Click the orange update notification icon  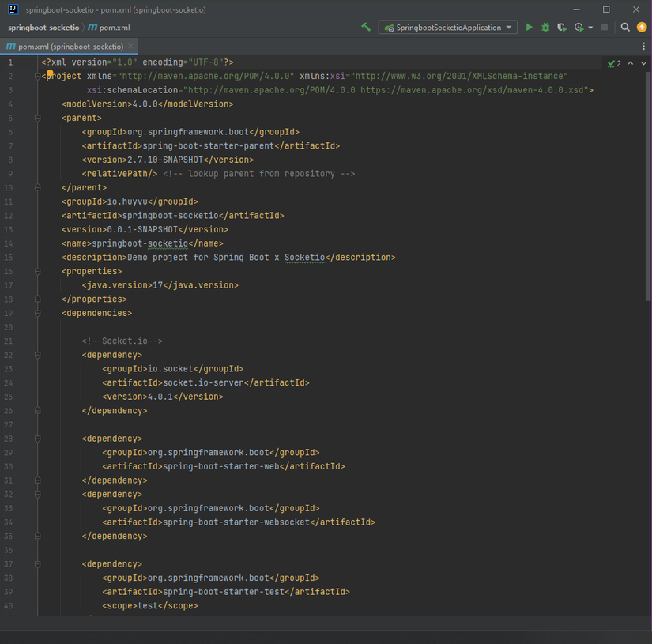click(642, 26)
